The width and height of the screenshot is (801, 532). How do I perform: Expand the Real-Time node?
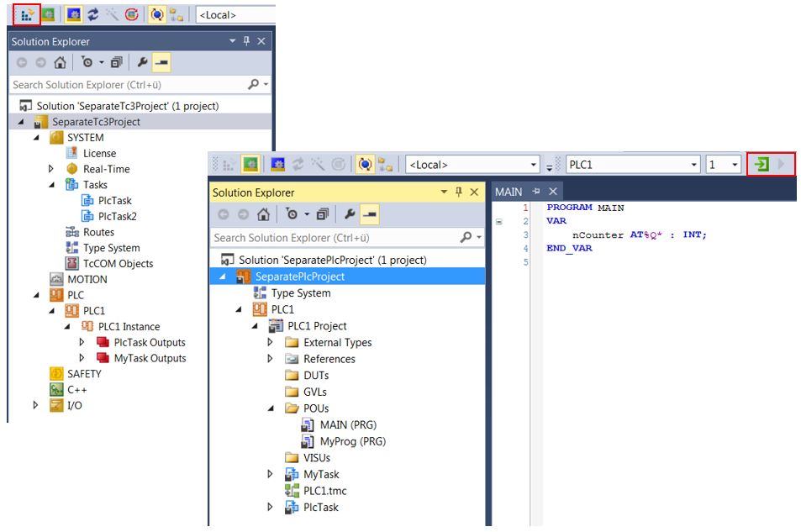tap(50, 169)
